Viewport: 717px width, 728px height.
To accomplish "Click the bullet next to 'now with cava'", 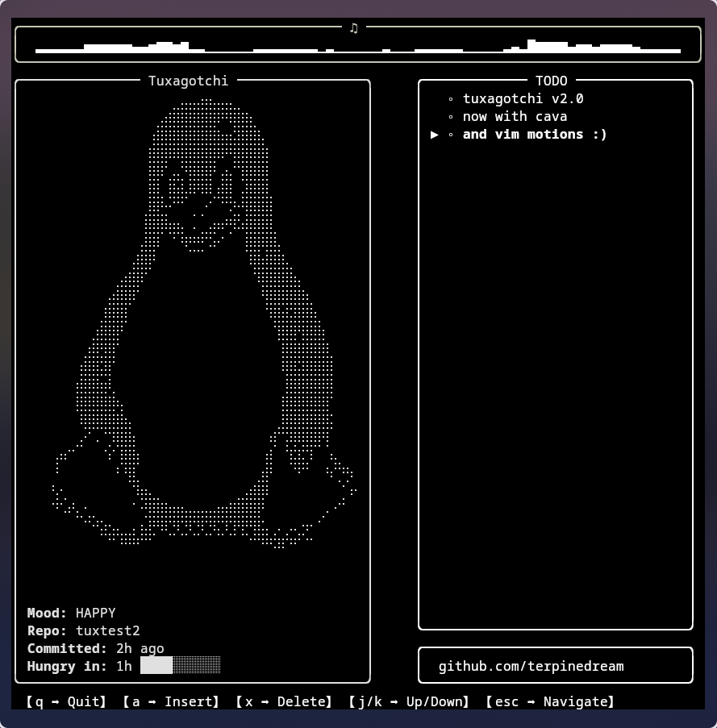I will (451, 117).
